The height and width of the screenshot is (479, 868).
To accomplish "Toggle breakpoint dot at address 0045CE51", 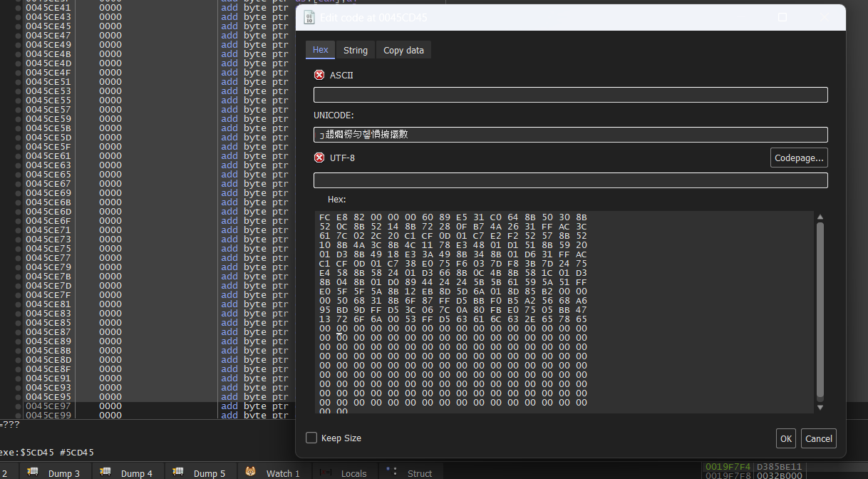I will 18,81.
